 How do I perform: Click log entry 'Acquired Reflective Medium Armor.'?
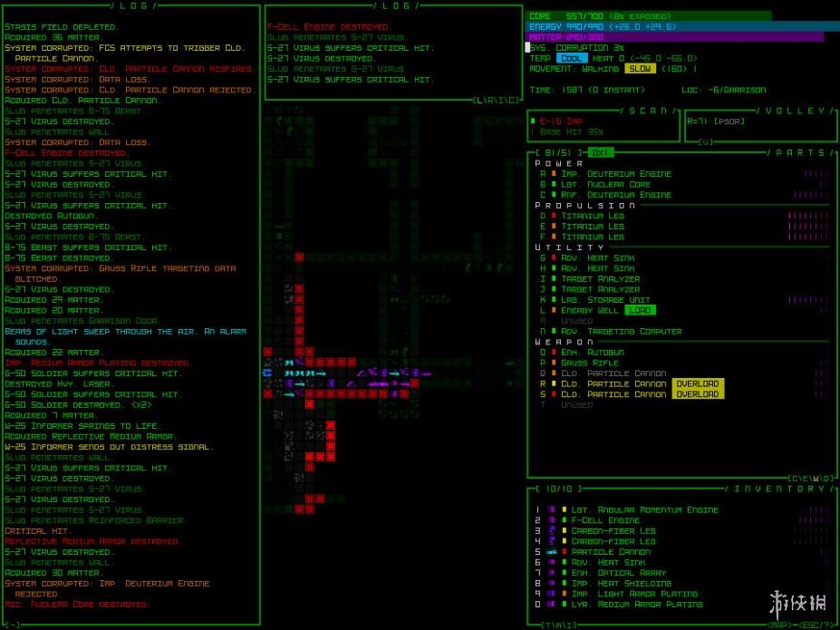(x=90, y=437)
